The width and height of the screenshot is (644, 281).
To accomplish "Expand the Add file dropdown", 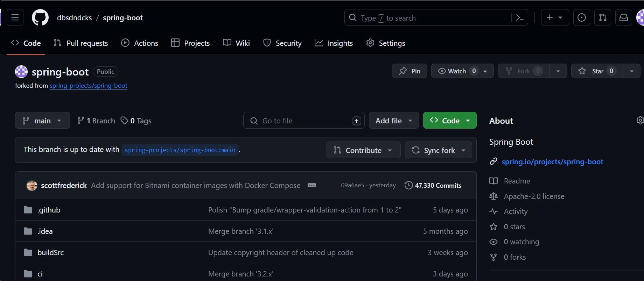I will point(394,120).
